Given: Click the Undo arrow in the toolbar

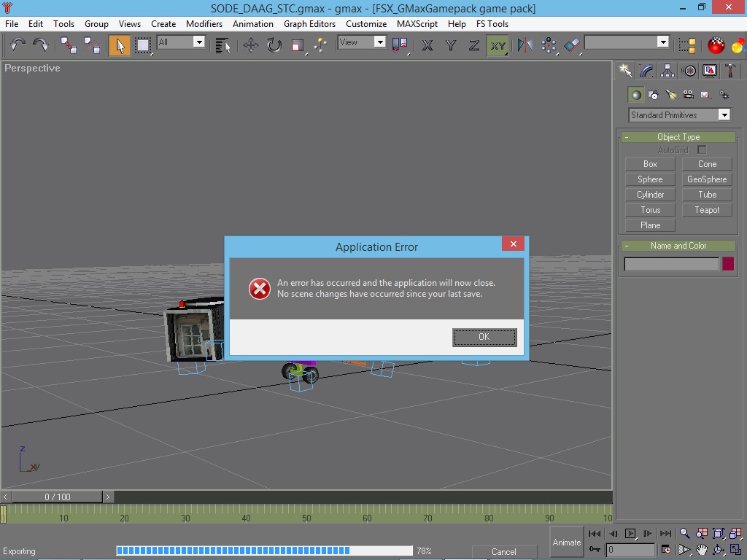Looking at the screenshot, I should tap(18, 45).
